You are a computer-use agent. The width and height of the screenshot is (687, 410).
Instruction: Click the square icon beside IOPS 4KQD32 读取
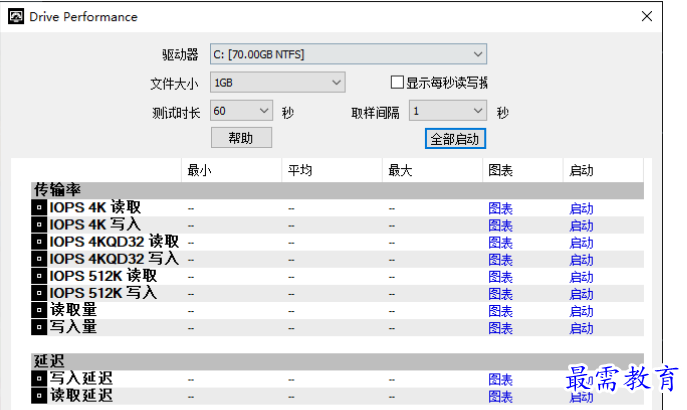[39, 241]
